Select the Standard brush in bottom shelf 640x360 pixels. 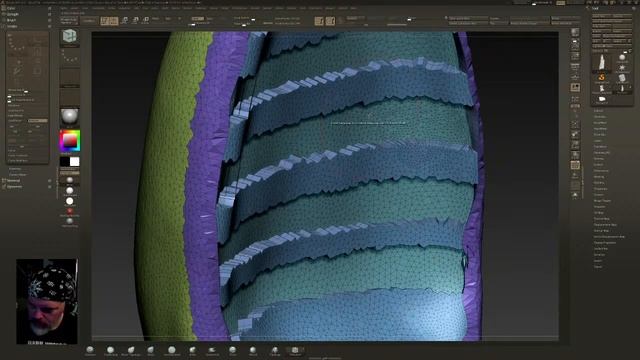point(90,350)
